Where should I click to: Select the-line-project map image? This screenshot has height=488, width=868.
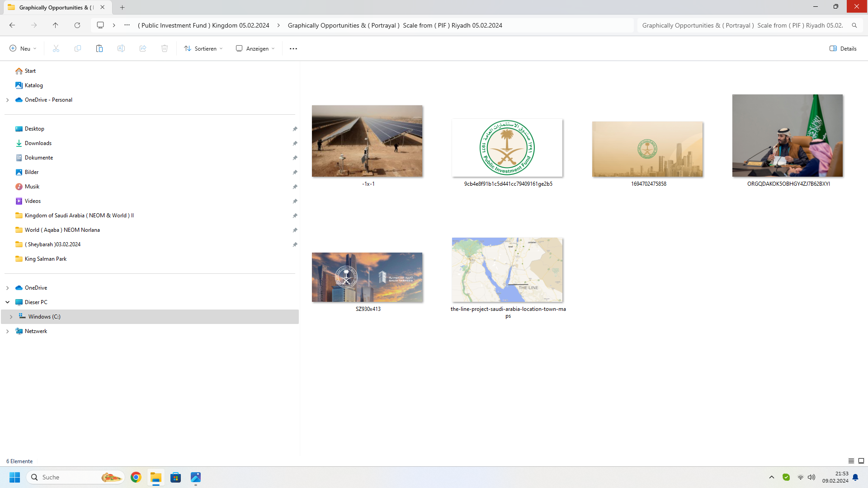click(507, 270)
